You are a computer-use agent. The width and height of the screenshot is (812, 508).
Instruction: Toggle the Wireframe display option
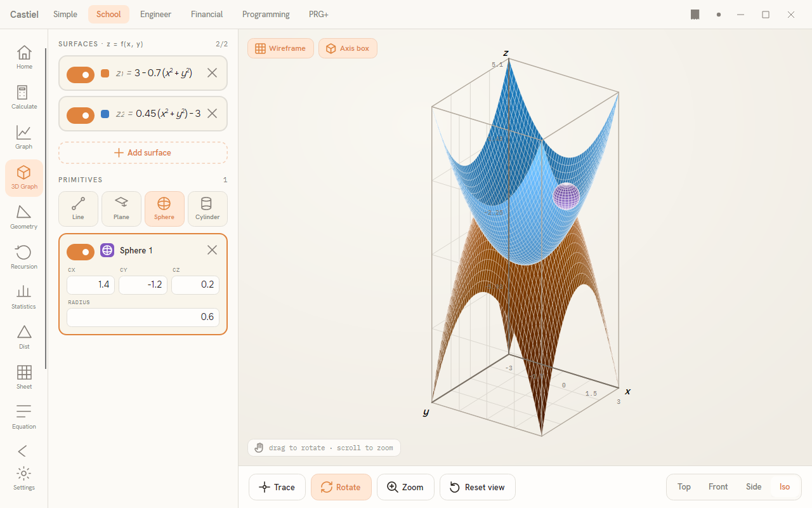click(x=280, y=48)
